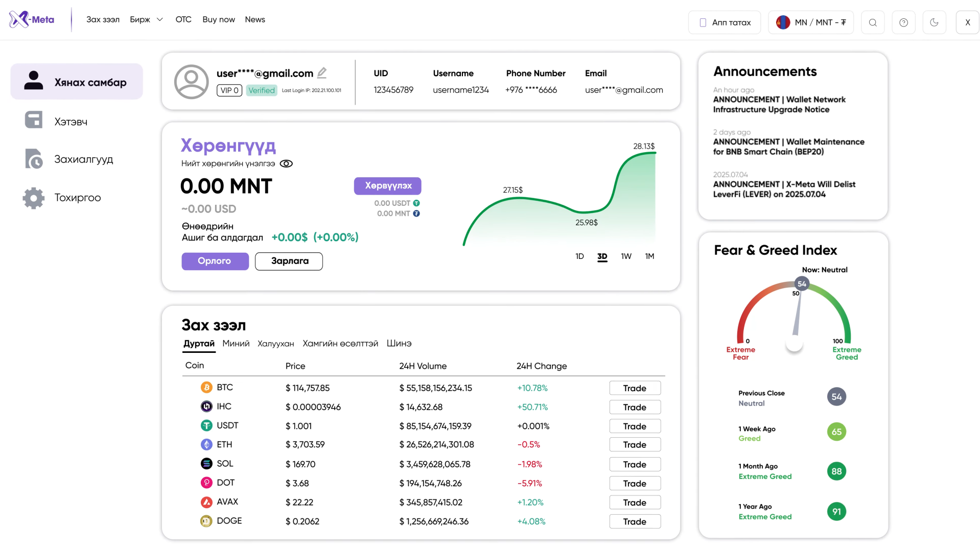Click Trade button for DOT
Screen dimensions: 980x548
[635, 483]
